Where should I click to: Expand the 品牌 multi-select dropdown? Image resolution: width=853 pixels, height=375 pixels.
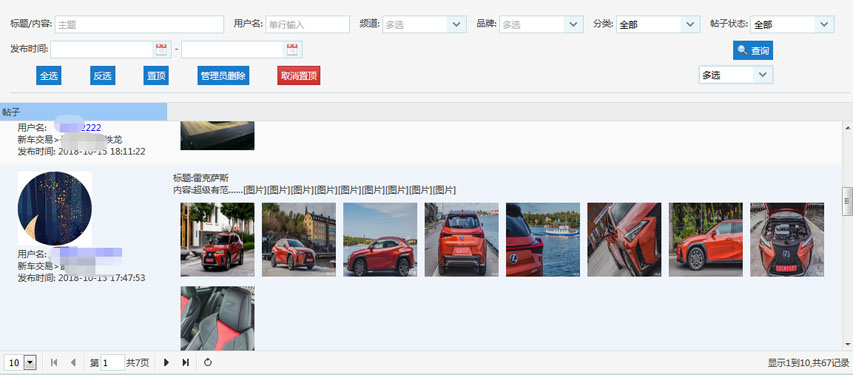pyautogui.click(x=573, y=24)
